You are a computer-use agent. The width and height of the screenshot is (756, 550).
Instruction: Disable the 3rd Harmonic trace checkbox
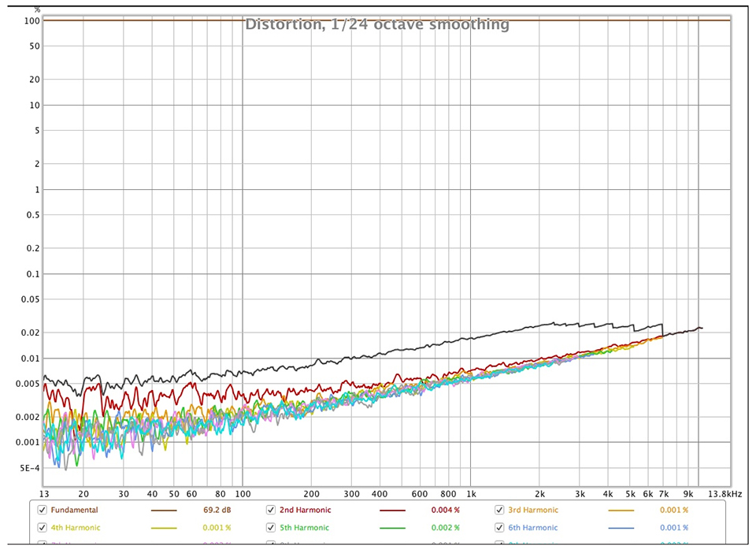tap(499, 510)
